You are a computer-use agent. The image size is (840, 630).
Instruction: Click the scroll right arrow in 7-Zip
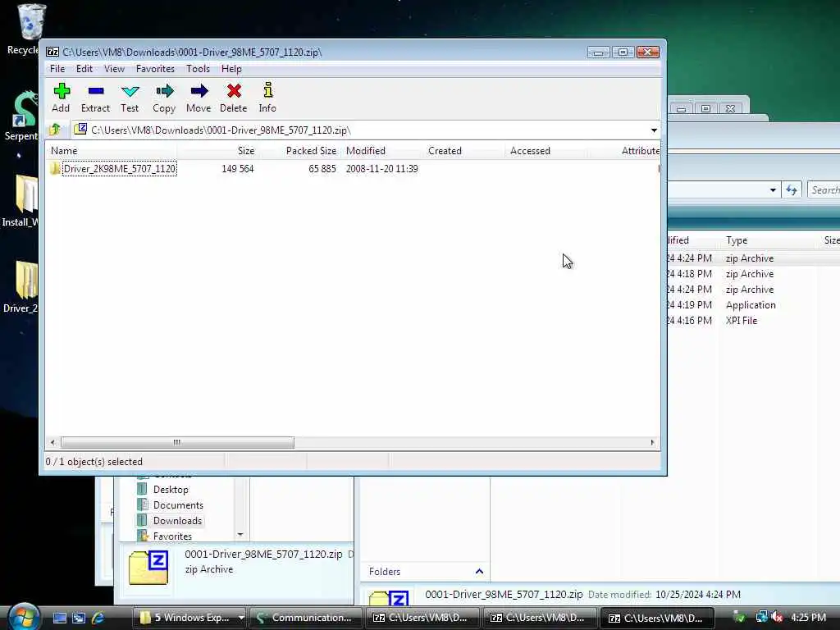tap(652, 442)
